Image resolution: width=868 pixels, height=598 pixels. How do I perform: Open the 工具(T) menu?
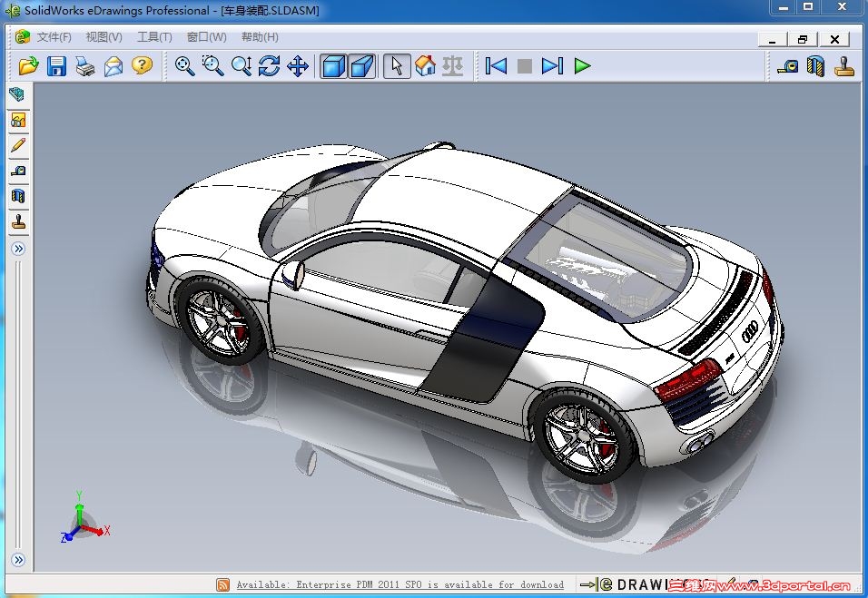pyautogui.click(x=154, y=37)
